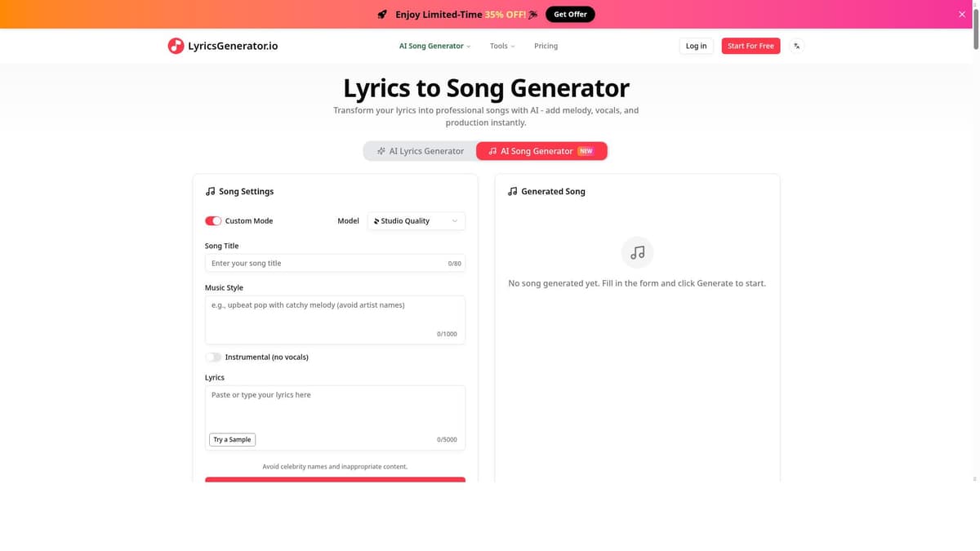Click the placeholder music note in Generated Song panel

637,252
